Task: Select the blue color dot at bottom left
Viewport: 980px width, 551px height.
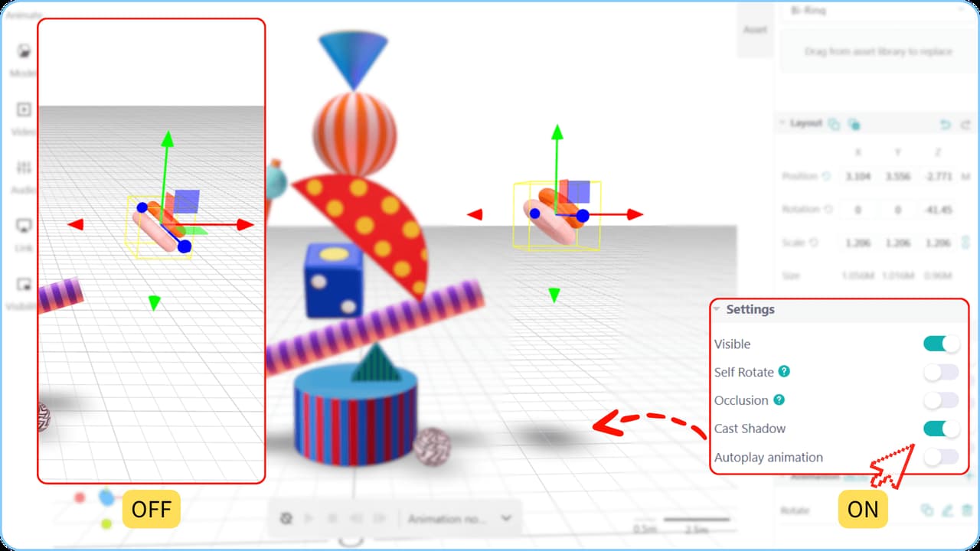Action: tap(106, 500)
